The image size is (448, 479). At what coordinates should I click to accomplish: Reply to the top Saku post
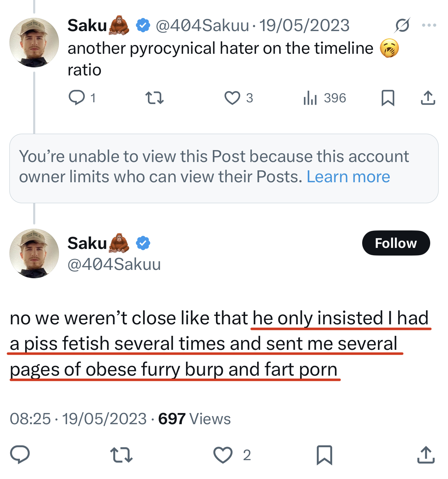tap(77, 98)
